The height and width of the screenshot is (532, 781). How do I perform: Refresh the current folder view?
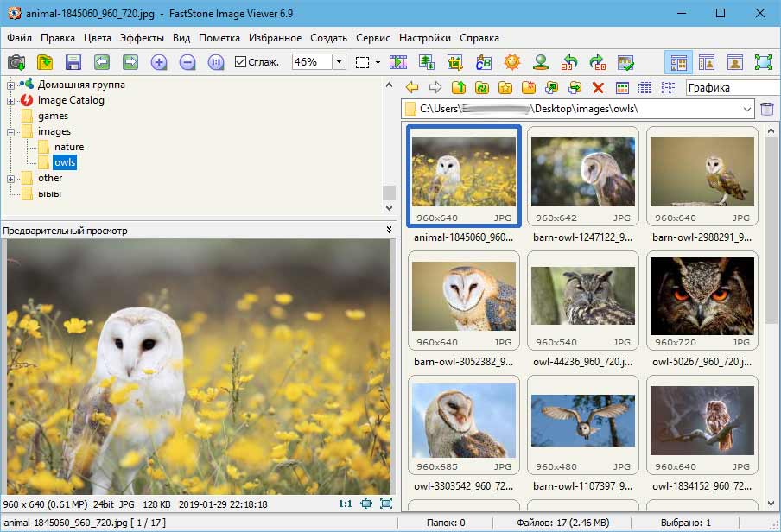(x=482, y=87)
